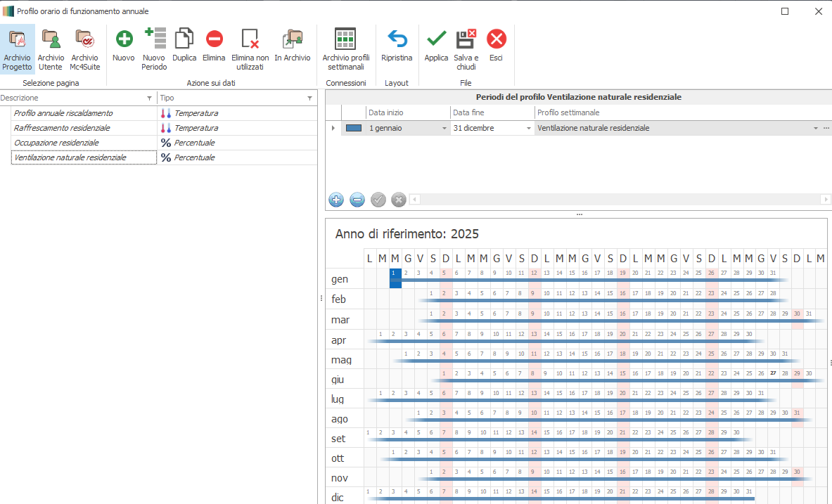Open the Data inizio dropdown for 1 gennaio
This screenshot has height=504, width=832.
(444, 129)
